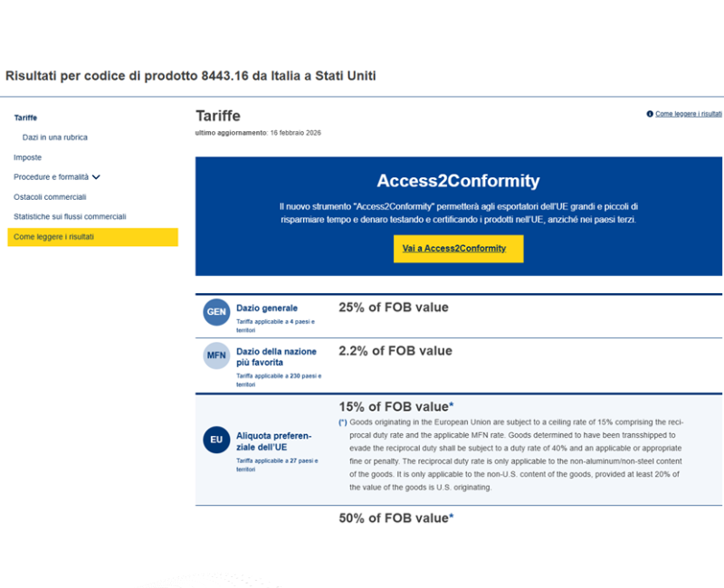This screenshot has height=588, width=724.
Task: Click the info icon at top right
Action: point(650,114)
